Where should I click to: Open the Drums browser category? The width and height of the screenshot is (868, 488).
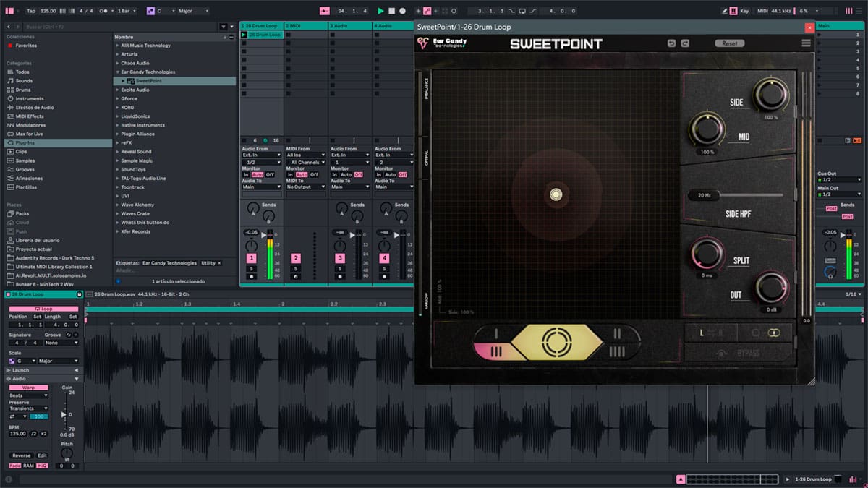pyautogui.click(x=23, y=90)
